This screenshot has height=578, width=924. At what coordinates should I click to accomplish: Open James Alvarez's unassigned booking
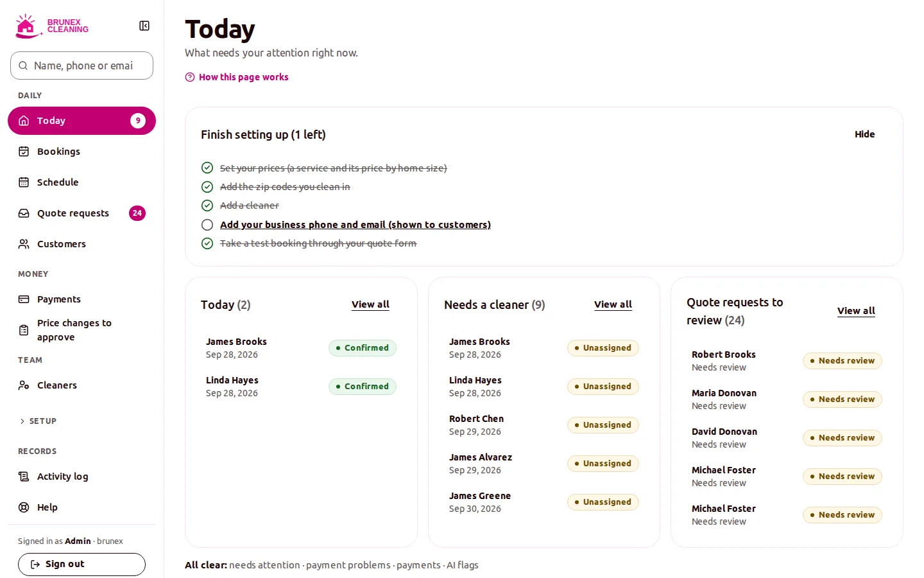point(543,464)
